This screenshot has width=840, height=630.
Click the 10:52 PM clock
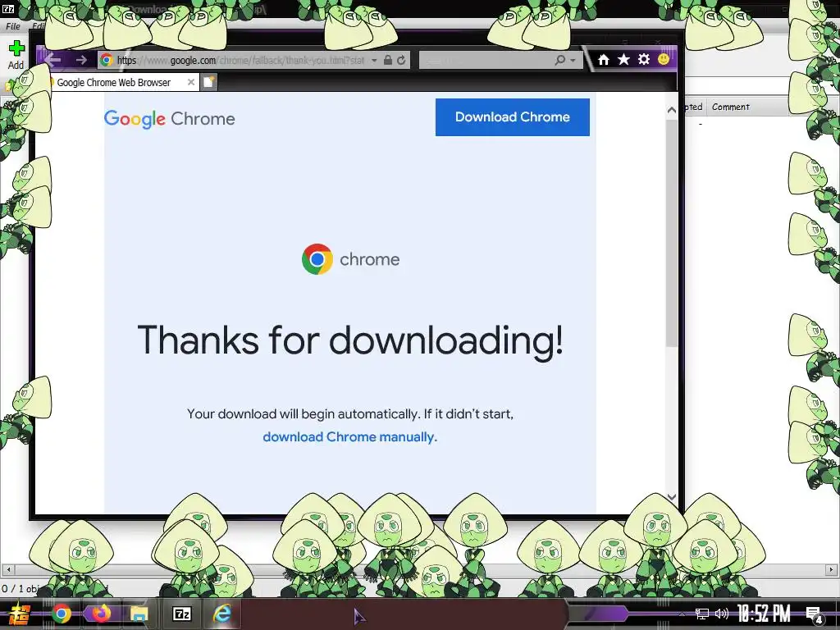[764, 614]
